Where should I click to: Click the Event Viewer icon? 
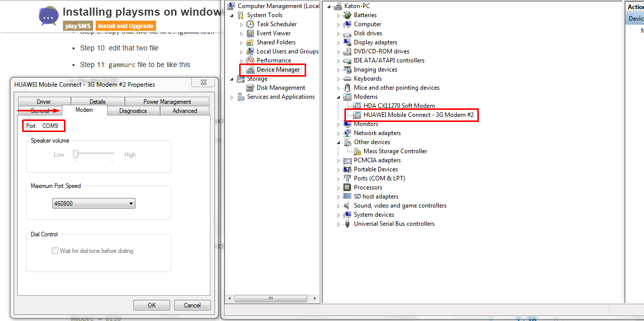[250, 33]
